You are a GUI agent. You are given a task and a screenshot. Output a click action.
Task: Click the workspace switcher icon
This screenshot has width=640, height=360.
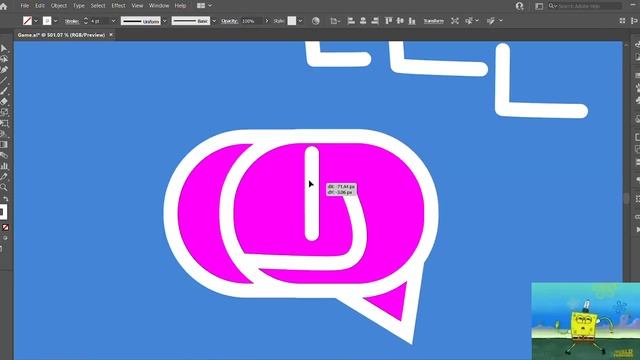(x=539, y=6)
